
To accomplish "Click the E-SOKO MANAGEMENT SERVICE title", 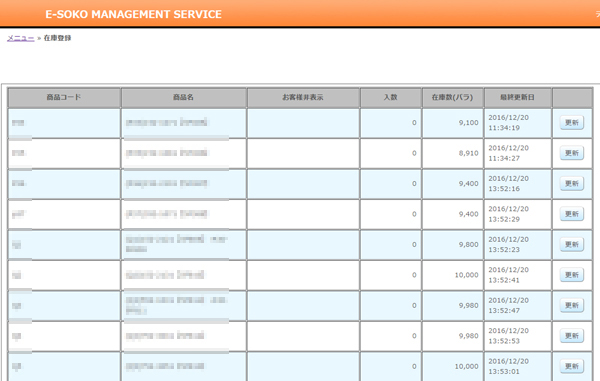I will tap(134, 14).
